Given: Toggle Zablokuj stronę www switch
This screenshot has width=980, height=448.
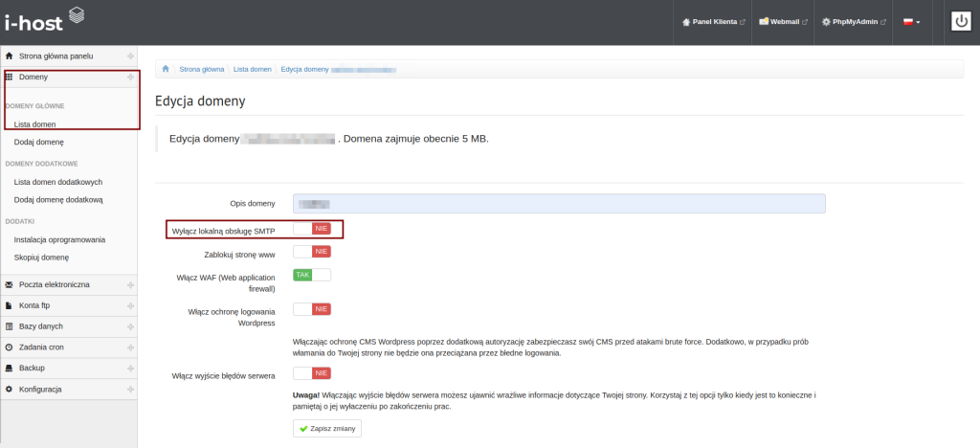Looking at the screenshot, I should (311, 252).
